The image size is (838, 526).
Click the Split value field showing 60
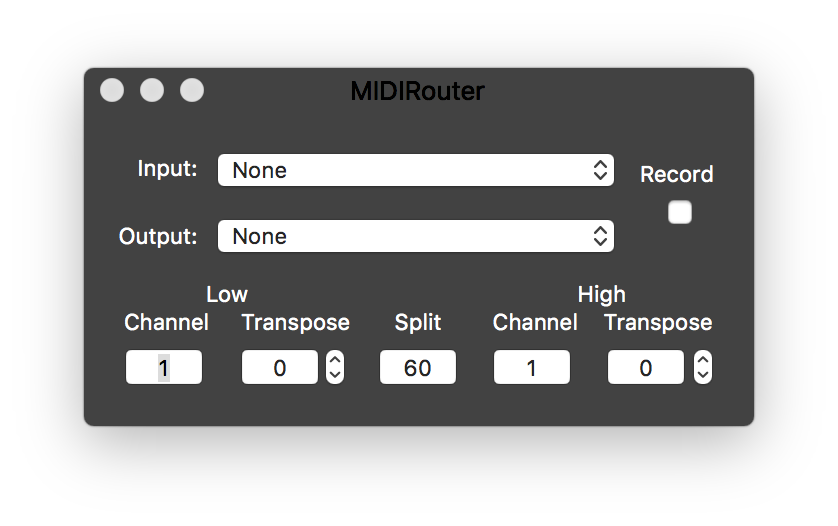pyautogui.click(x=417, y=367)
